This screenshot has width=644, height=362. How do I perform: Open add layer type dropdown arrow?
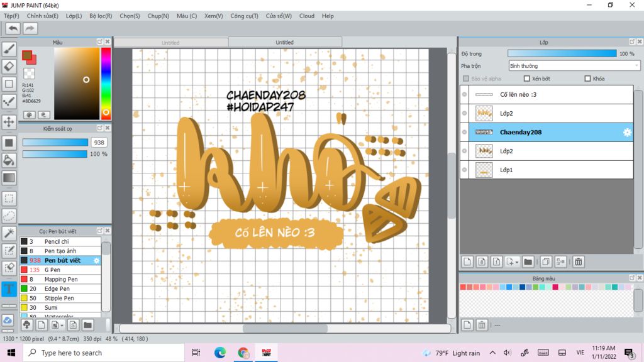point(517,262)
